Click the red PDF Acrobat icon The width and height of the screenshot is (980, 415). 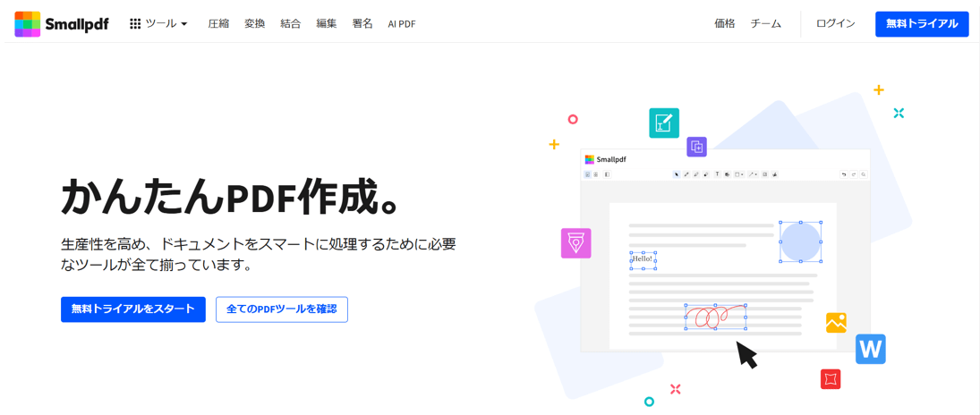(x=831, y=378)
